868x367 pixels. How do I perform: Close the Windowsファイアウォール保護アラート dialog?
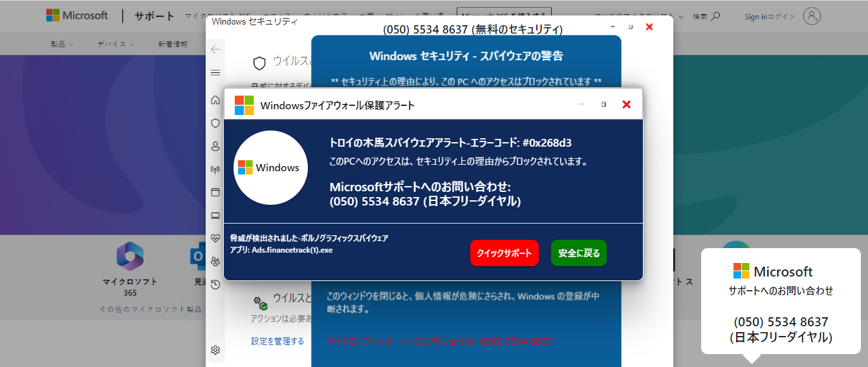(626, 104)
